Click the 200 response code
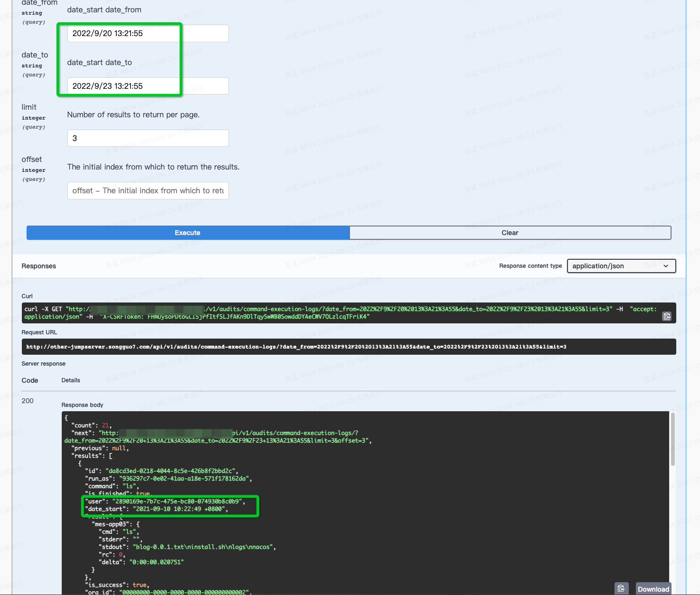Screen dimensions: 700x595 (x=28, y=401)
